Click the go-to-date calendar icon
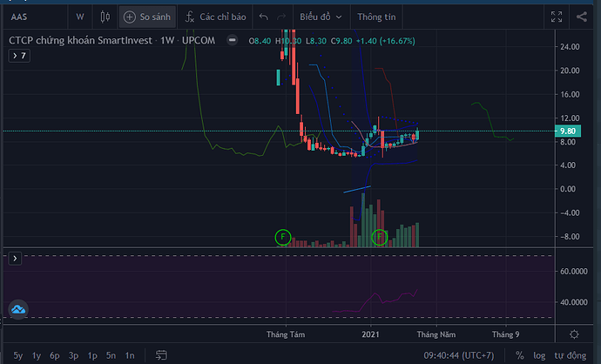The image size is (601, 364). [x=161, y=355]
